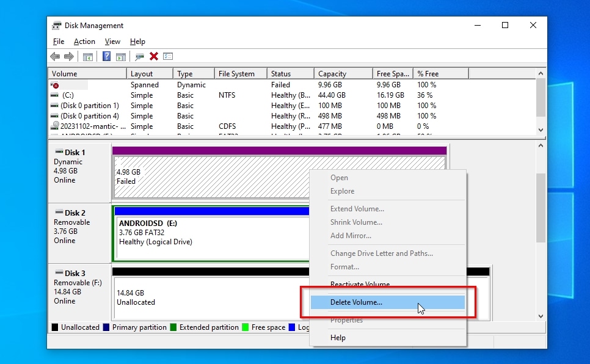The width and height of the screenshot is (590, 364).
Task: Open the blue Help toolbar icon
Action: coord(106,57)
